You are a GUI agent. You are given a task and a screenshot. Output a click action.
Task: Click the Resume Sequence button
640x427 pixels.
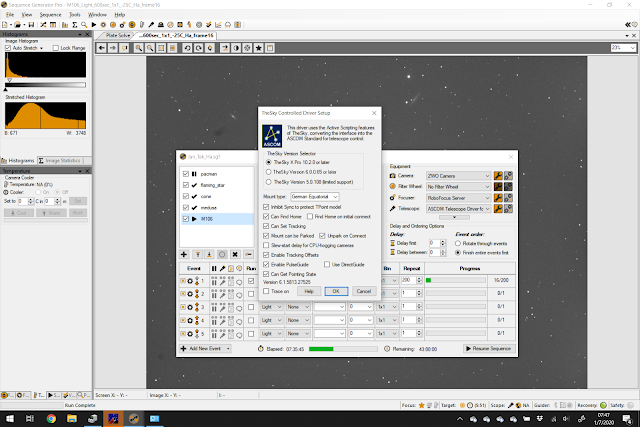click(x=489, y=349)
